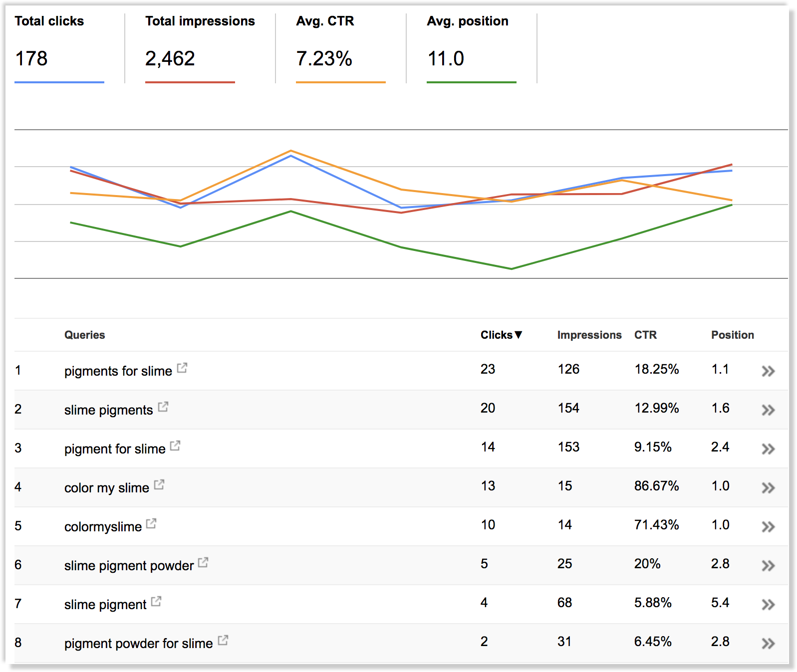Select the Total clicks metric card

click(59, 48)
